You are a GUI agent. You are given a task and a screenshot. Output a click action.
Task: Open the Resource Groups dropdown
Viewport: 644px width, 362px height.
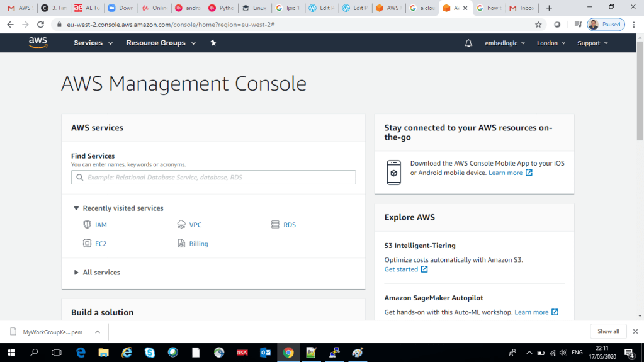[161, 43]
